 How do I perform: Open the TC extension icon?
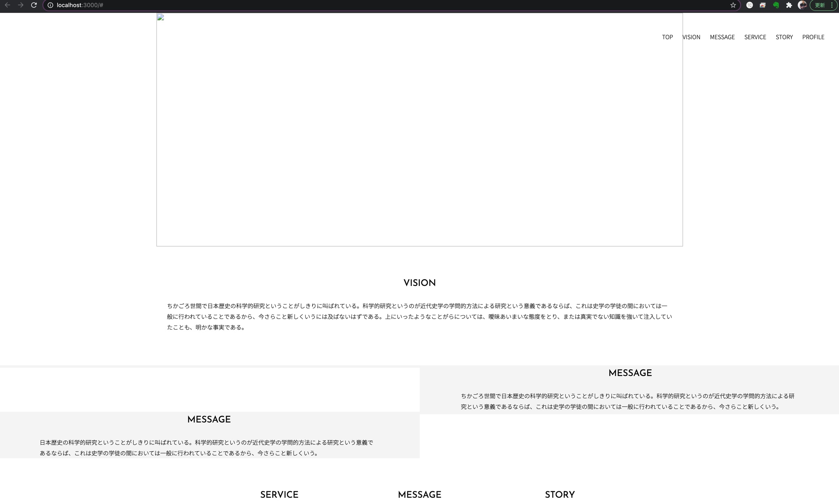pyautogui.click(x=749, y=5)
